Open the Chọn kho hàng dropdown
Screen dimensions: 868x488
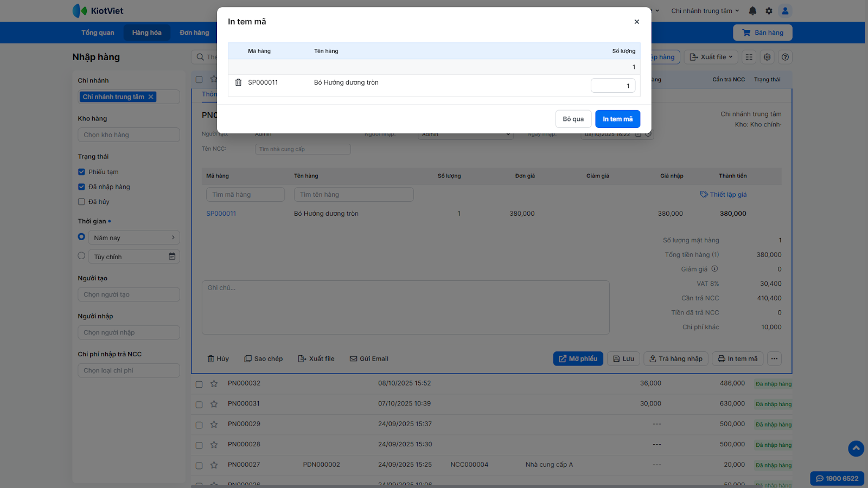pyautogui.click(x=129, y=135)
